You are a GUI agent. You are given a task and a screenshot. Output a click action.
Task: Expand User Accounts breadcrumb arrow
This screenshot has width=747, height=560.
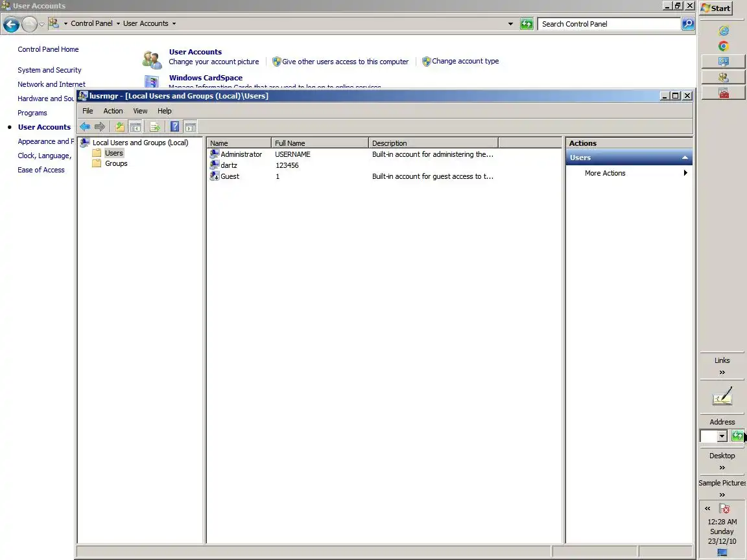coord(174,23)
